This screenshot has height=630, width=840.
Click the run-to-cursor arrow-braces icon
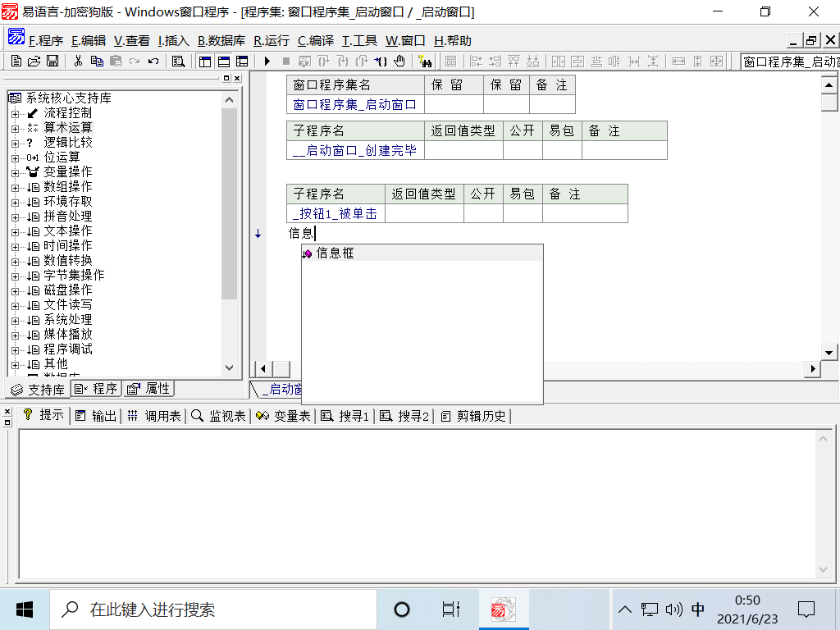(x=381, y=61)
